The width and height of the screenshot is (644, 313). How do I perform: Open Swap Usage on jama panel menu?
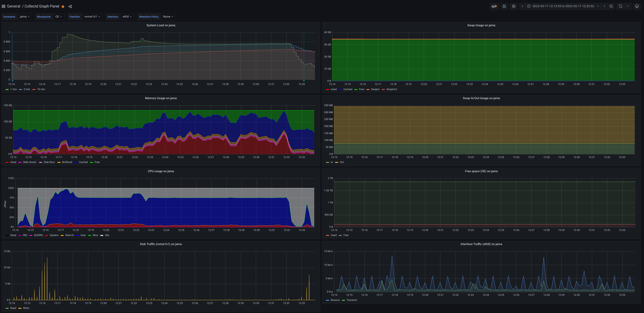tap(481, 25)
